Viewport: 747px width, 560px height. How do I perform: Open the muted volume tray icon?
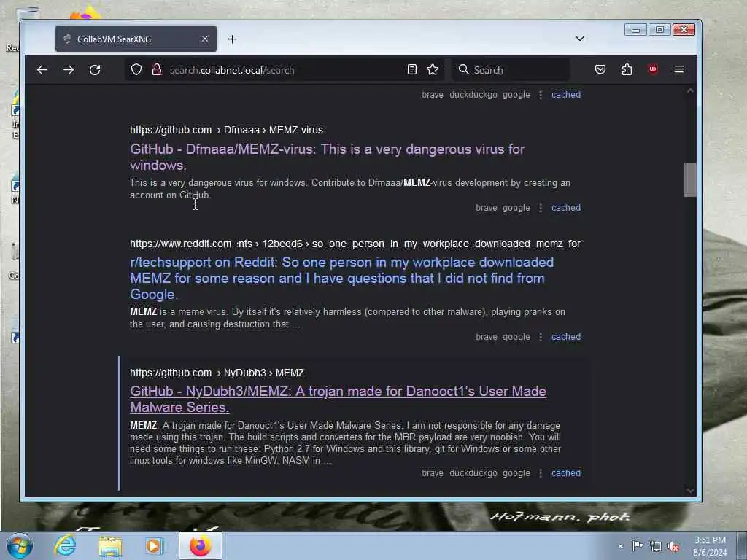(x=673, y=547)
